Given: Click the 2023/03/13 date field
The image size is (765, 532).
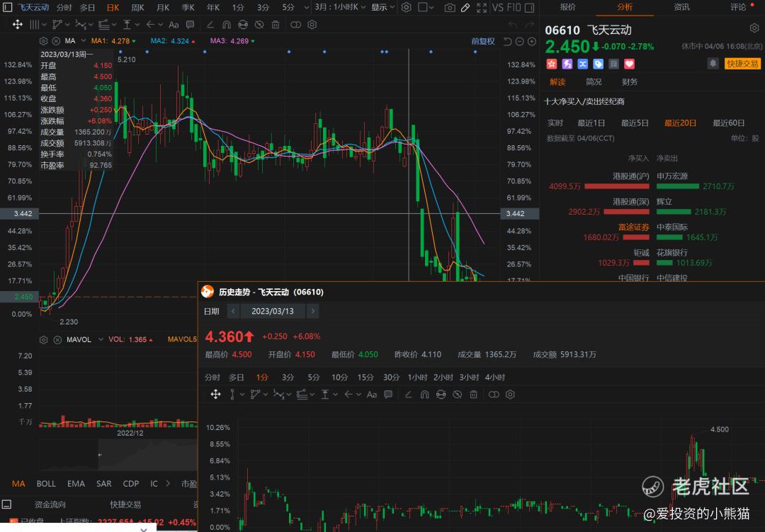Looking at the screenshot, I should pyautogui.click(x=273, y=311).
